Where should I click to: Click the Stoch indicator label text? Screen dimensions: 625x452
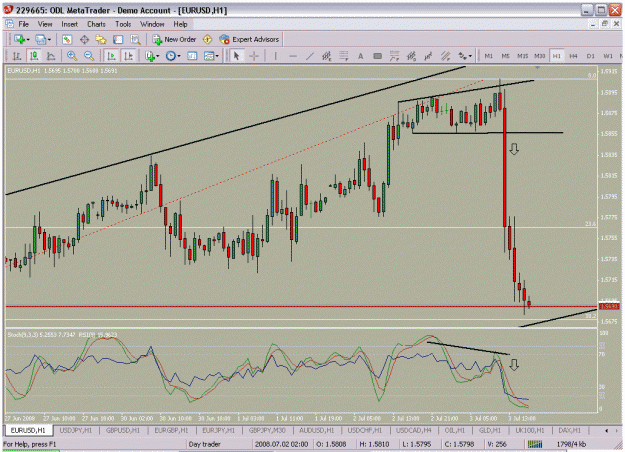pyautogui.click(x=41, y=335)
